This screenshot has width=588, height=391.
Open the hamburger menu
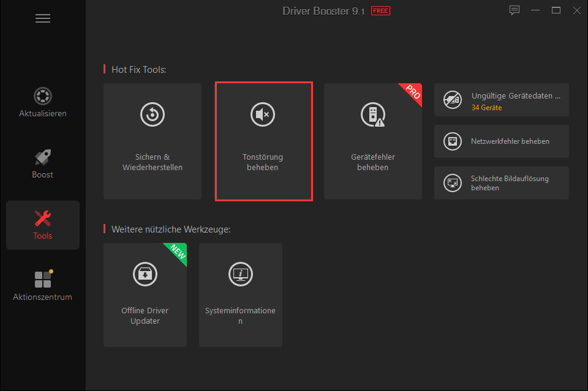click(43, 18)
